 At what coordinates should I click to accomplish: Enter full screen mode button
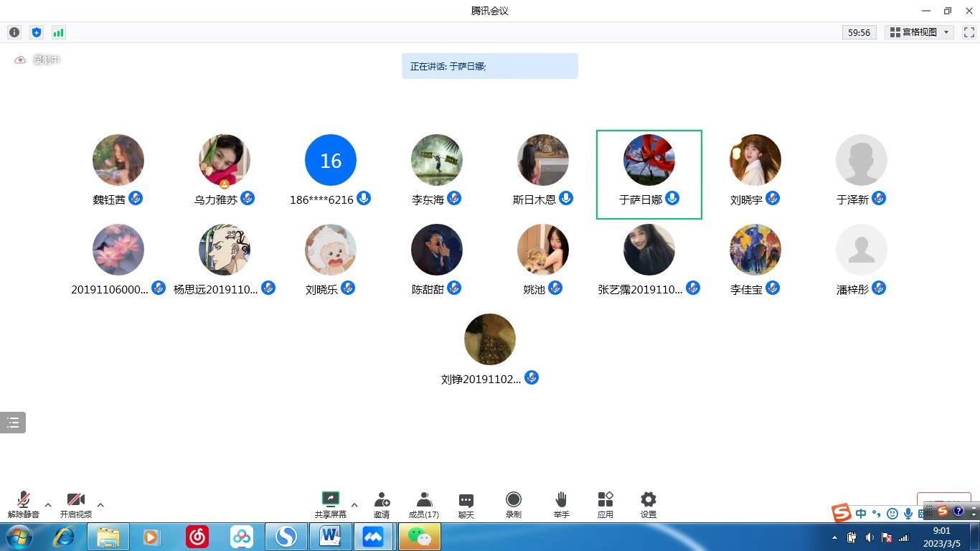969,32
